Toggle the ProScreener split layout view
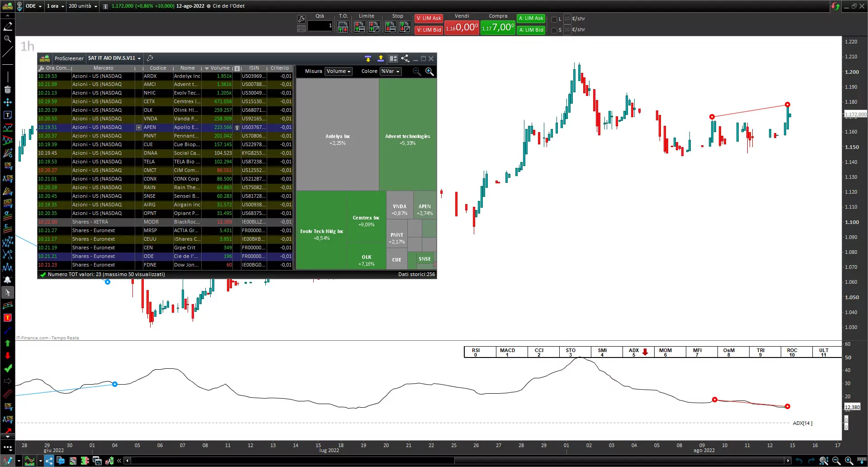The width and height of the screenshot is (868, 467). [393, 58]
